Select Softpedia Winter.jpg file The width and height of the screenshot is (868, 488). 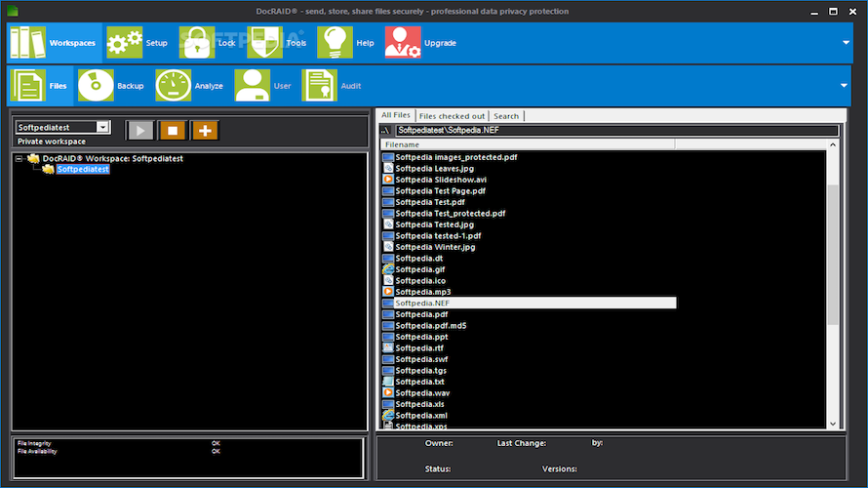[x=435, y=247]
